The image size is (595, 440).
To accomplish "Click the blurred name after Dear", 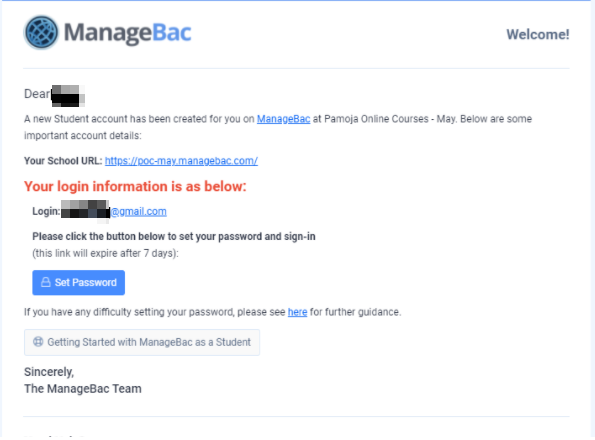I will [68, 96].
